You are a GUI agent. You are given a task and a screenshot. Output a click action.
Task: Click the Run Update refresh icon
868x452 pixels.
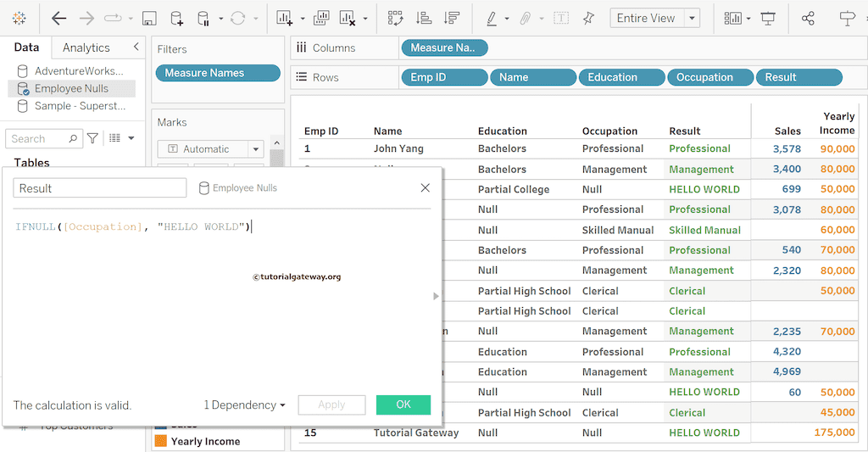pos(237,19)
